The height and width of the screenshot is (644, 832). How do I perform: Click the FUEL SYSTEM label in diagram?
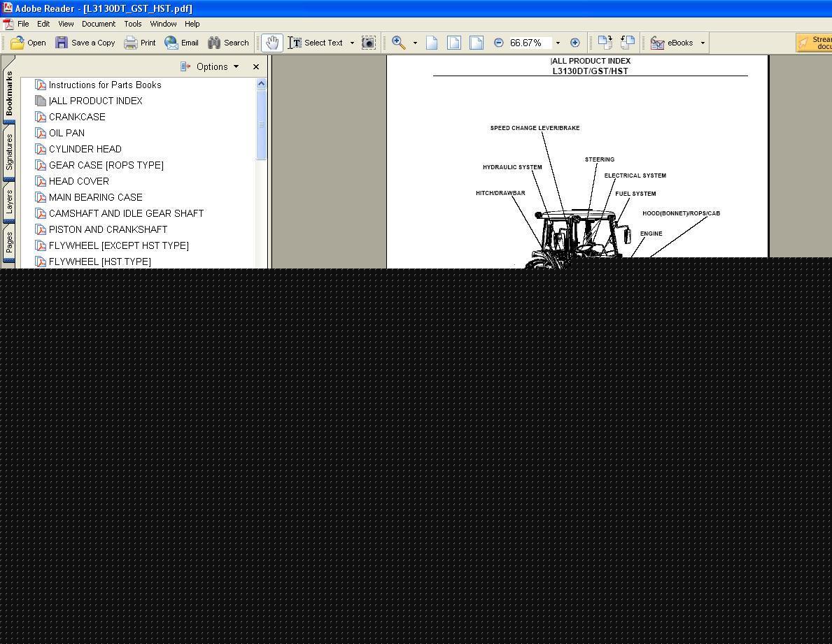[x=635, y=194]
